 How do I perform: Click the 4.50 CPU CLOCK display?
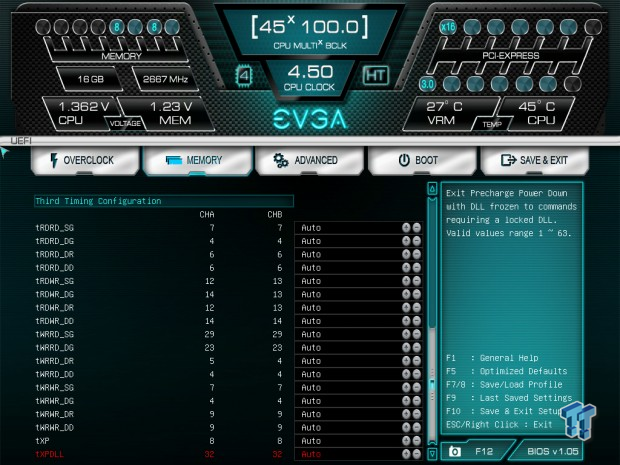(310, 78)
